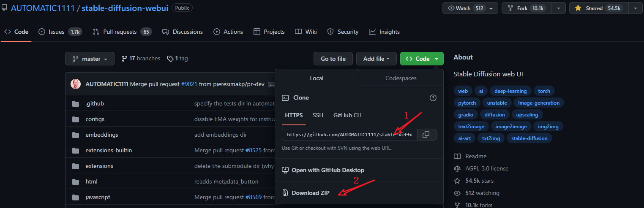644x208 pixels.
Task: Open the Code tab
Action: pyautogui.click(x=16, y=32)
